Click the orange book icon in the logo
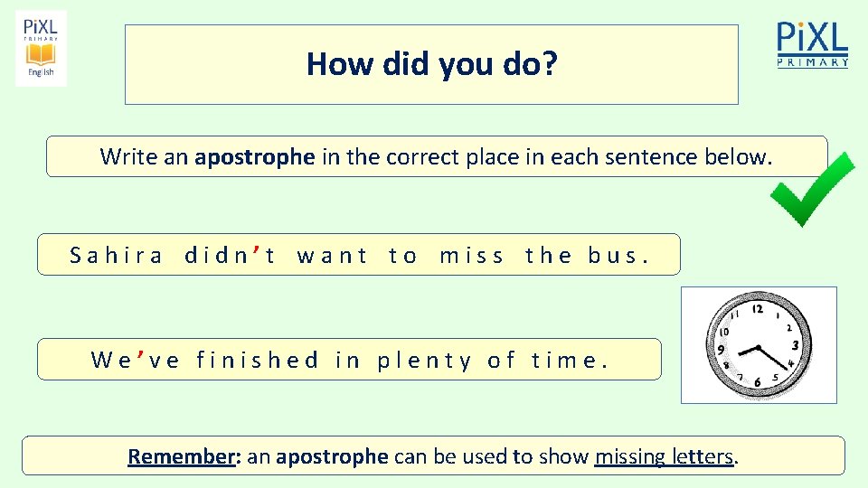Screen dimensions: 868x488 point(41,55)
